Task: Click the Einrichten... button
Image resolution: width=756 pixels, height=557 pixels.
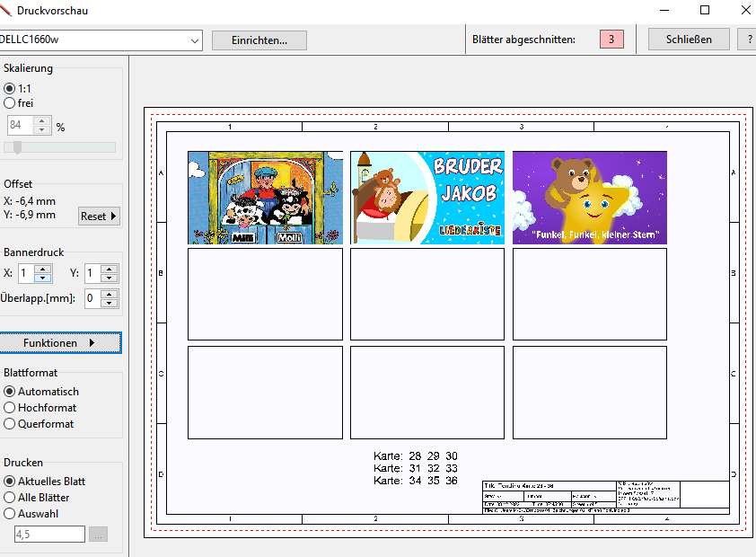Action: 259,40
